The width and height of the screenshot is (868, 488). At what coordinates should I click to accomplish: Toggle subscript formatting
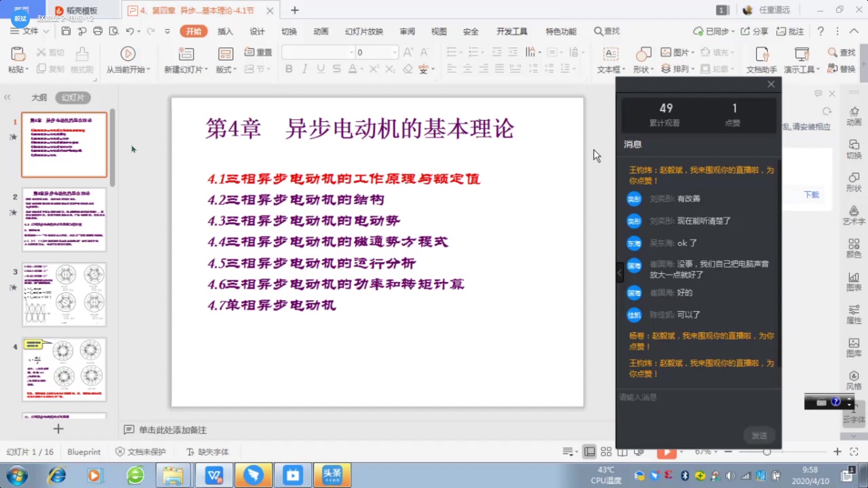(390, 69)
